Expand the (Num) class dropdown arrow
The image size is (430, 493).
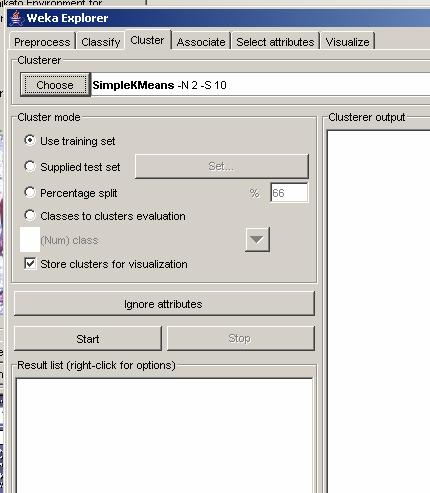point(257,239)
